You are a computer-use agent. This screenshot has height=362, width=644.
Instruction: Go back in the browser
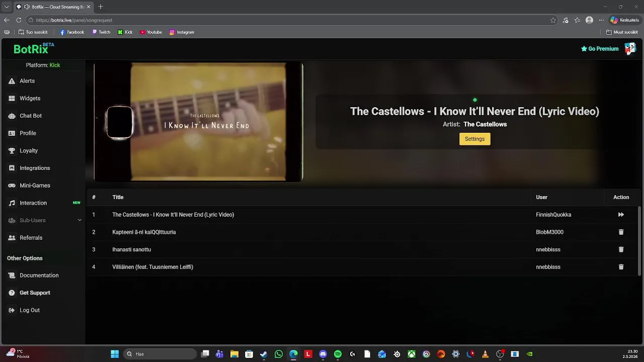tap(7, 20)
